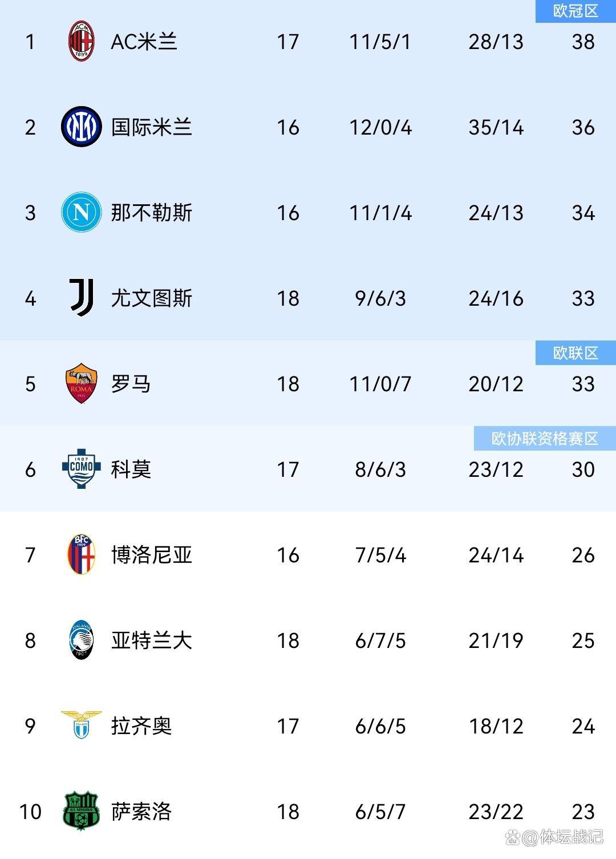The width and height of the screenshot is (616, 859).
Task: Tap the Lazio eagle emblem
Action: point(81,724)
